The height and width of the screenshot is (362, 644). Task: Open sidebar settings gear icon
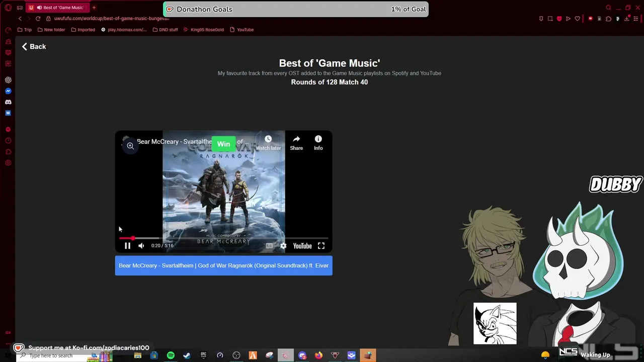click(8, 163)
